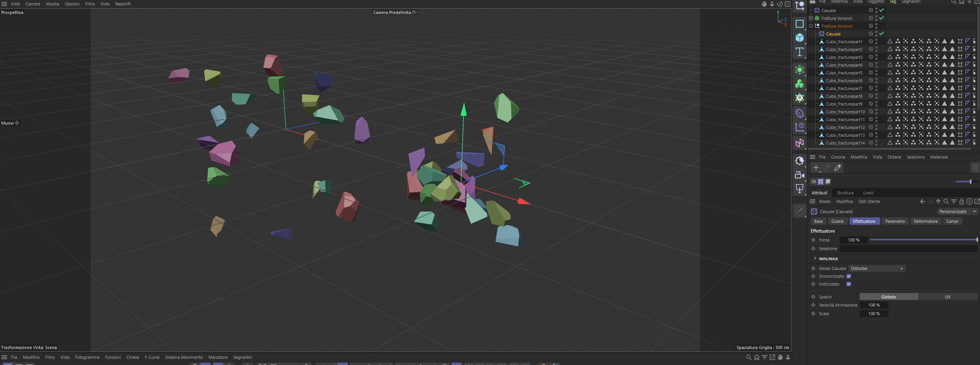
Task: Select the Campi tab button
Action: pyautogui.click(x=952, y=221)
